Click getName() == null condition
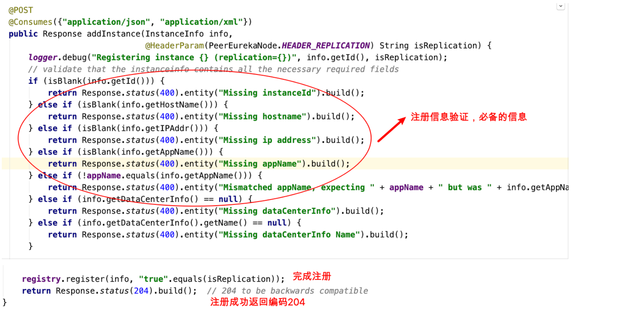 pyautogui.click(x=245, y=223)
